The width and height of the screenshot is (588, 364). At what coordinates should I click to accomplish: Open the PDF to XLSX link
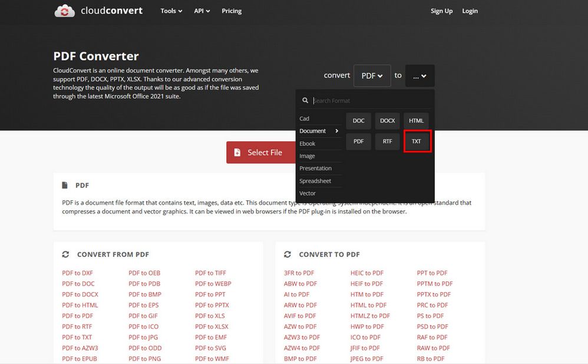click(x=212, y=326)
